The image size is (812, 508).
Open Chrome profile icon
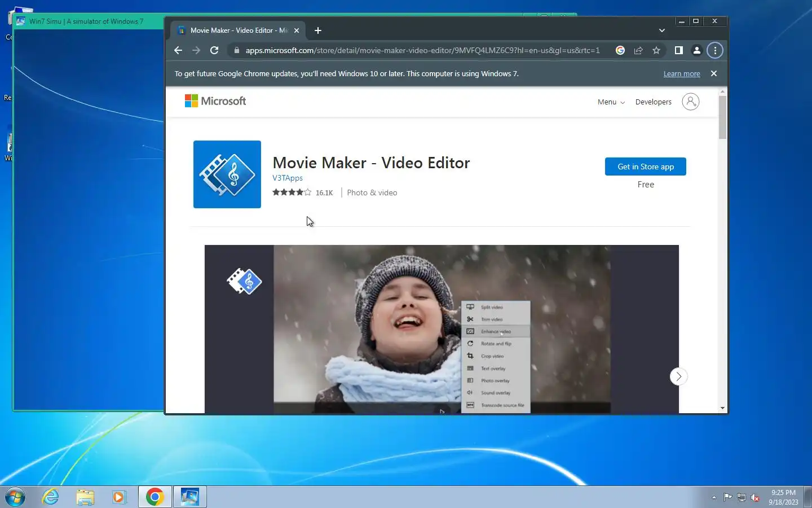coord(697,50)
